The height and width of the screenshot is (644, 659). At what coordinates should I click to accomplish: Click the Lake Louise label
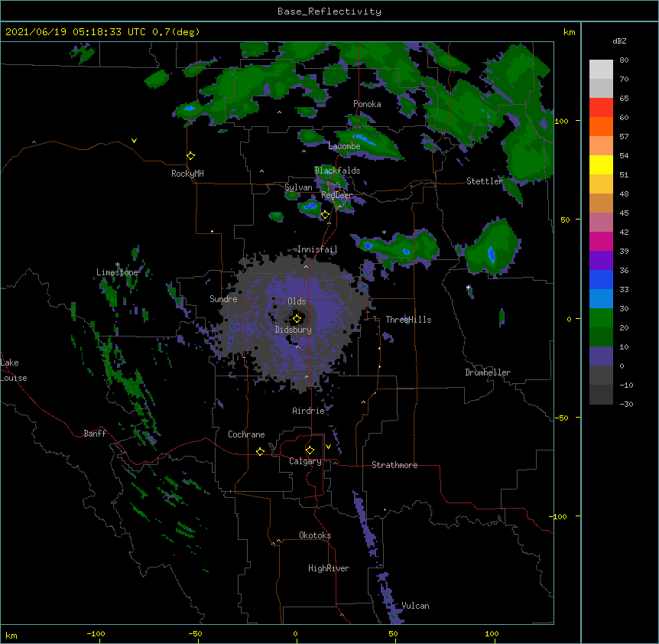click(x=14, y=370)
